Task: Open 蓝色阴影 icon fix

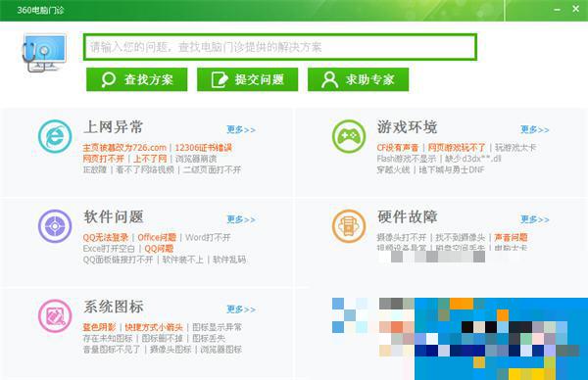Action: pyautogui.click(x=99, y=327)
